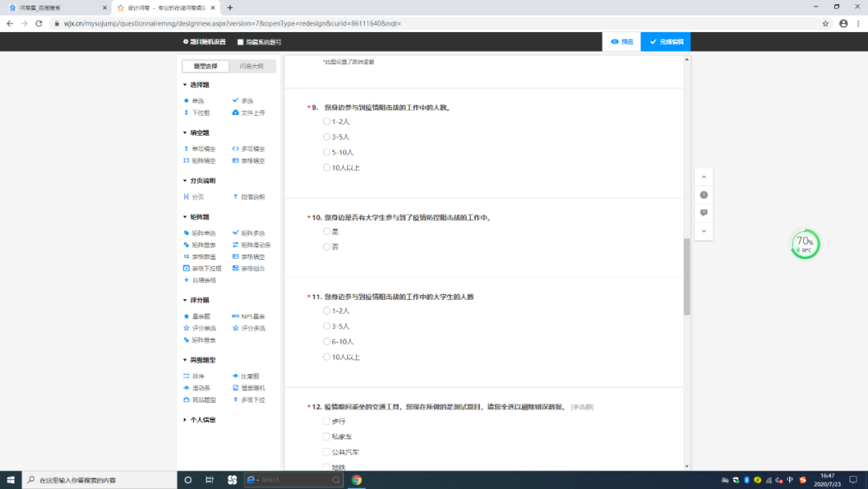Expand the 个人信息 section

(x=202, y=420)
